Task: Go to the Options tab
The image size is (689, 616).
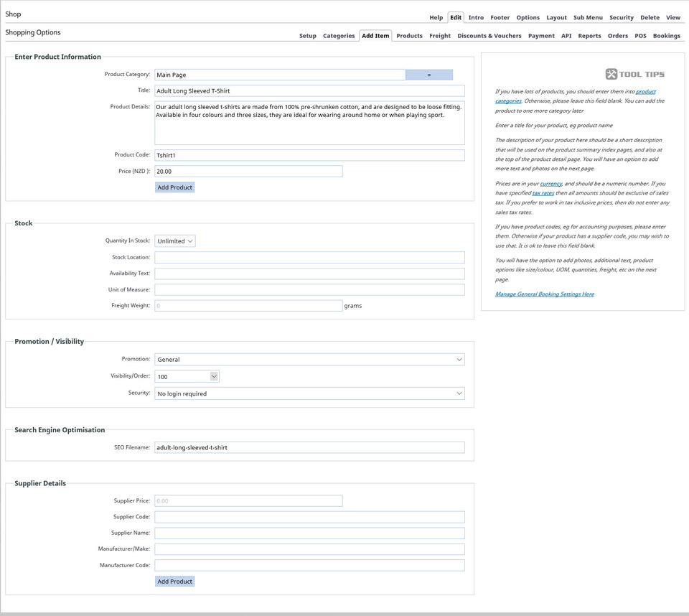Action: [x=528, y=17]
